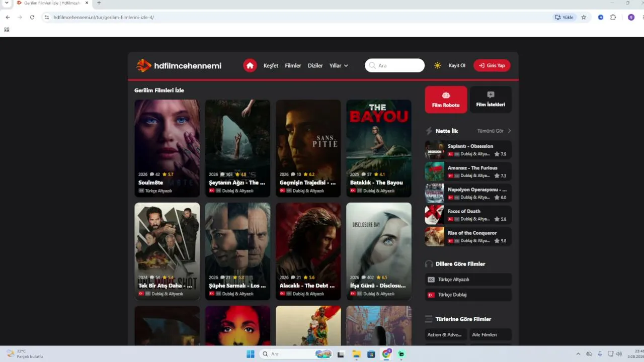Image resolution: width=644 pixels, height=362 pixels.
Task: Select the Action & Adventure genre
Action: tap(446, 335)
